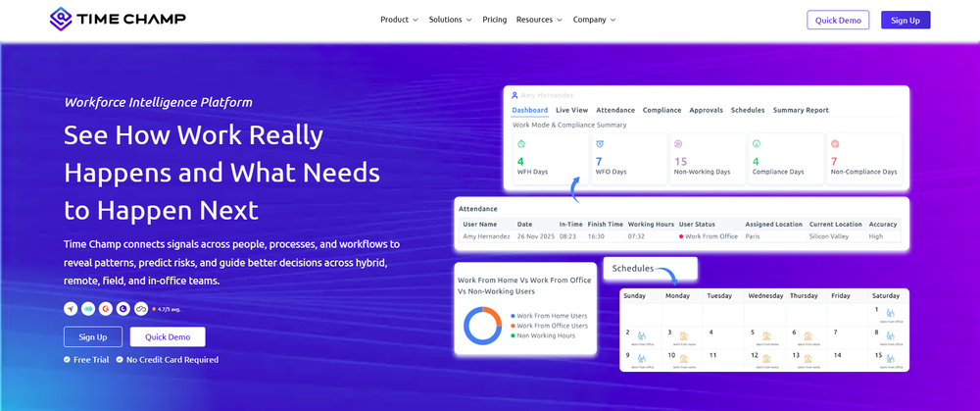The image size is (980, 411).
Task: Click the home icon on Thursday 13
Action: click(x=808, y=358)
